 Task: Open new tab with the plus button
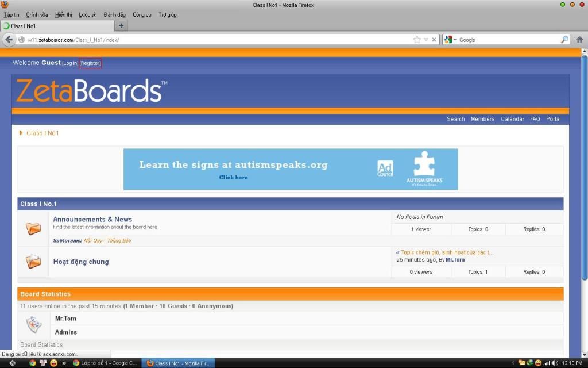coord(121,26)
